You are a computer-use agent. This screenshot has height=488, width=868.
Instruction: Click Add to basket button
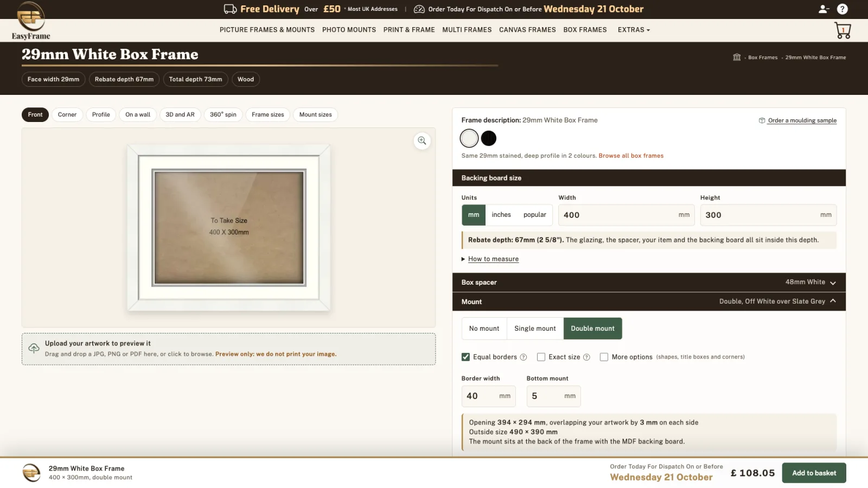(814, 473)
